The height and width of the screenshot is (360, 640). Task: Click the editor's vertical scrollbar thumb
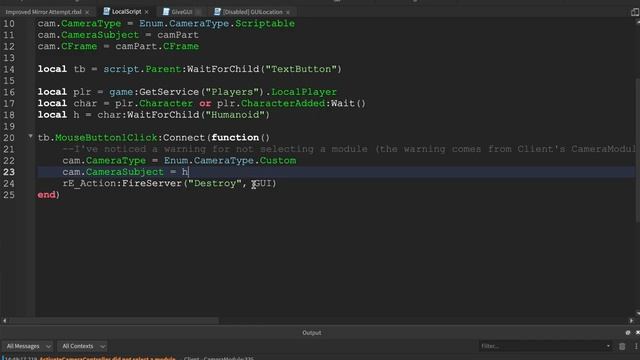pos(637,150)
